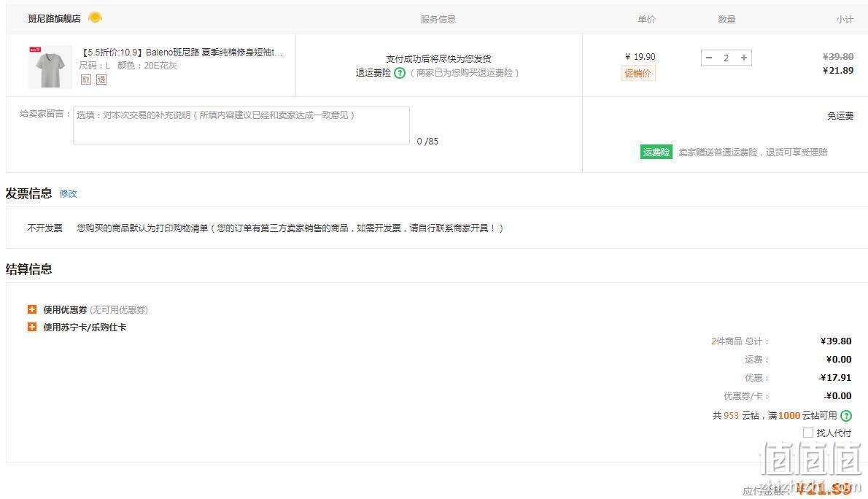This screenshot has width=868, height=499.
Task: Click the 共 953 云钻 points text
Action: coord(736,415)
